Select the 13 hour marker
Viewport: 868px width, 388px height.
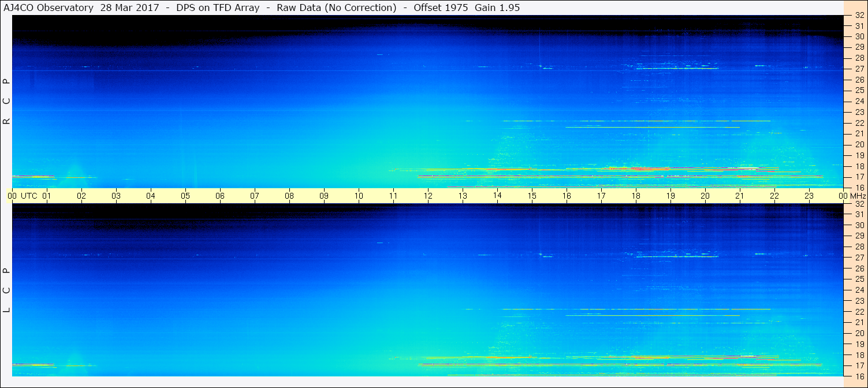[x=463, y=196]
